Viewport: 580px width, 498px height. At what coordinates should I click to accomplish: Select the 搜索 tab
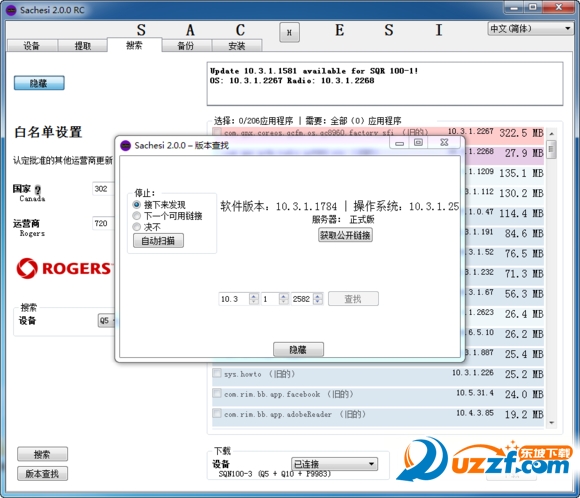coord(134,45)
